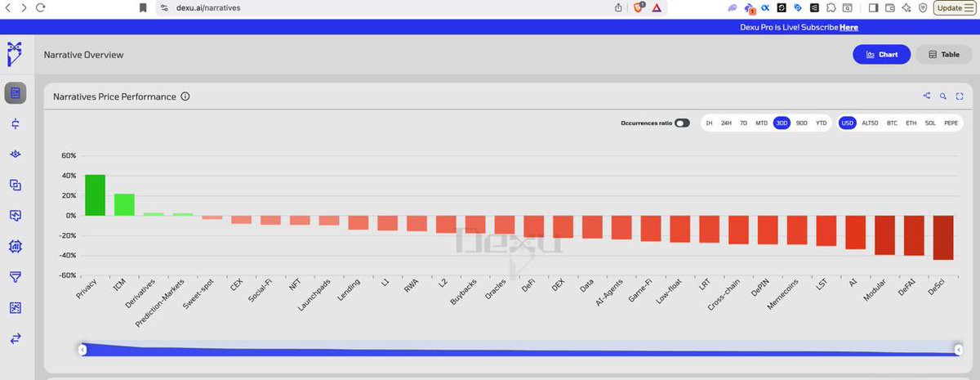
Task: Click the funnel filter icon in sidebar
Action: [15, 277]
